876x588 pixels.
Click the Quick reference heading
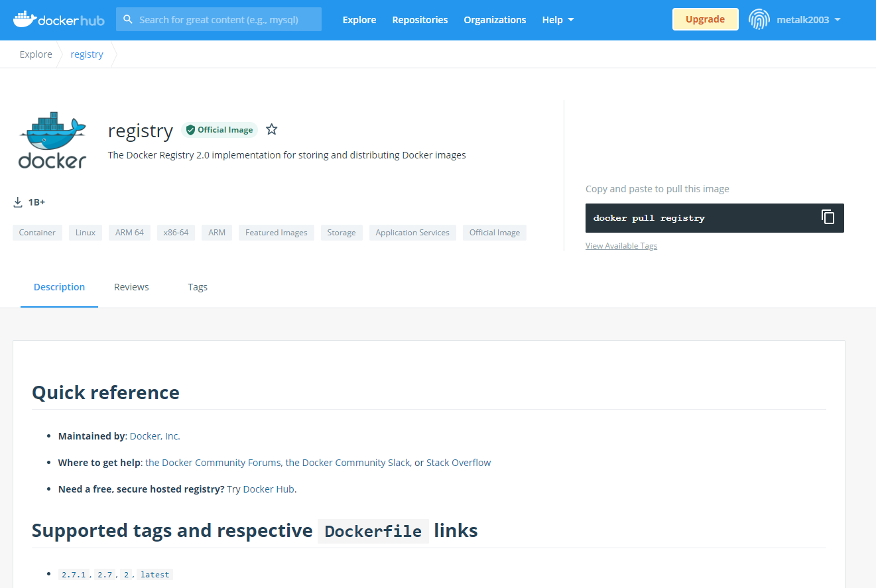coord(105,392)
